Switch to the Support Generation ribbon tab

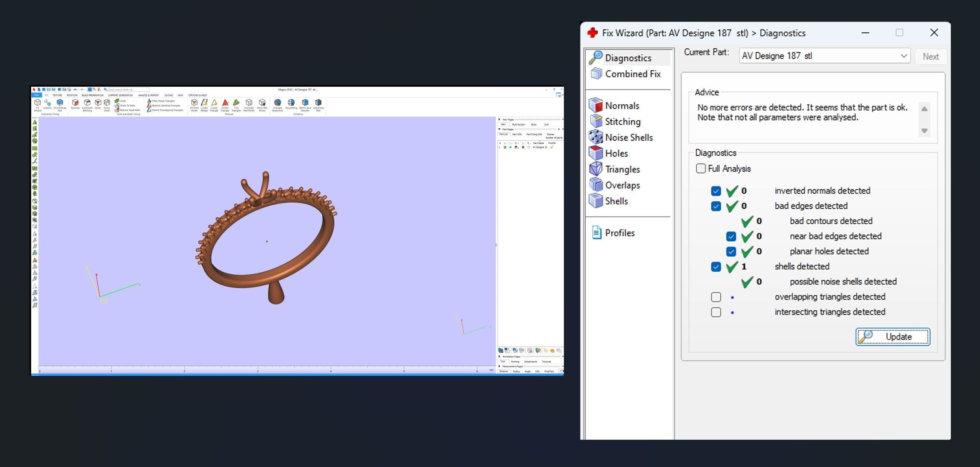[120, 95]
